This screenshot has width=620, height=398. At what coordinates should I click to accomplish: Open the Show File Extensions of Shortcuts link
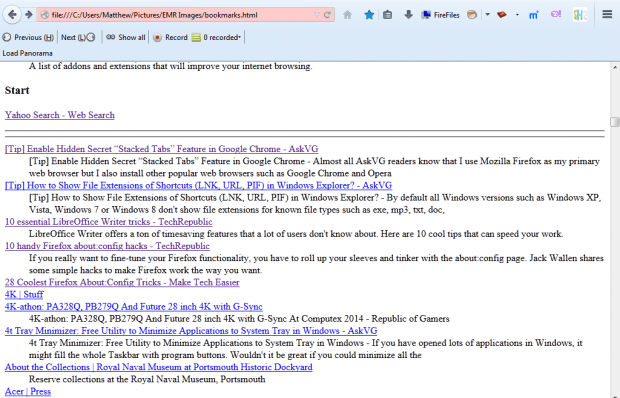[x=198, y=185]
